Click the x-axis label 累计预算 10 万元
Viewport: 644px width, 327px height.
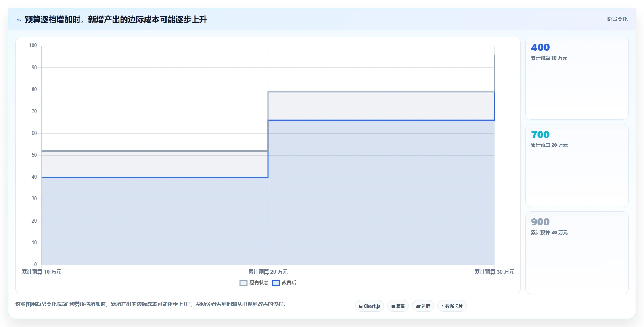coord(42,272)
